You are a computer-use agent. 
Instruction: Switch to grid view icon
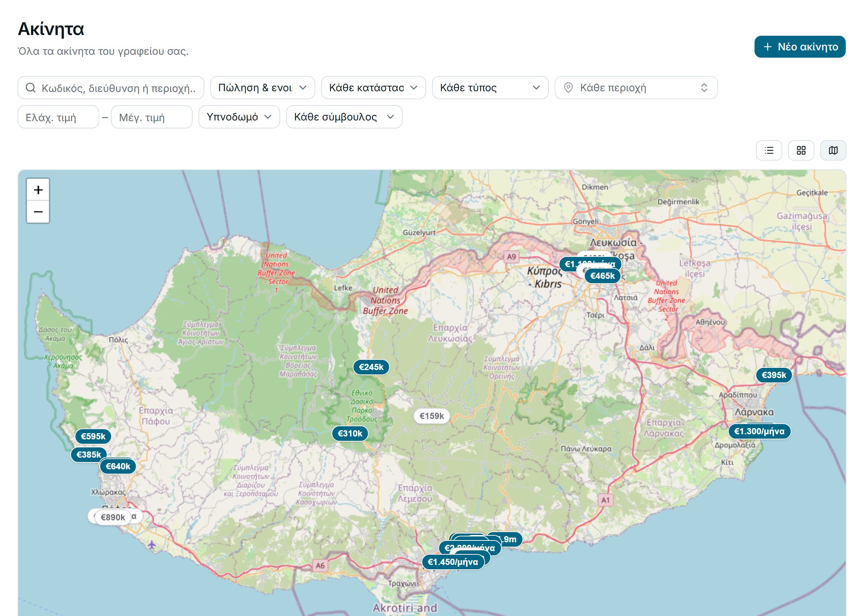(801, 151)
